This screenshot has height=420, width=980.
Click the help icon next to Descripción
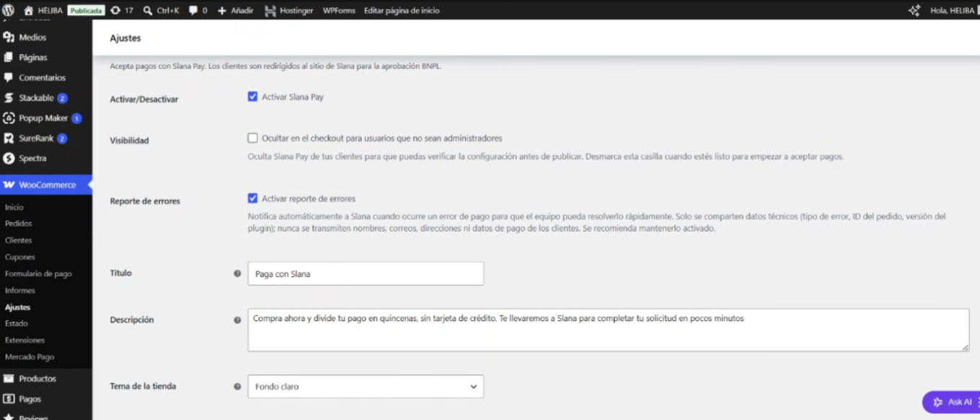237,320
